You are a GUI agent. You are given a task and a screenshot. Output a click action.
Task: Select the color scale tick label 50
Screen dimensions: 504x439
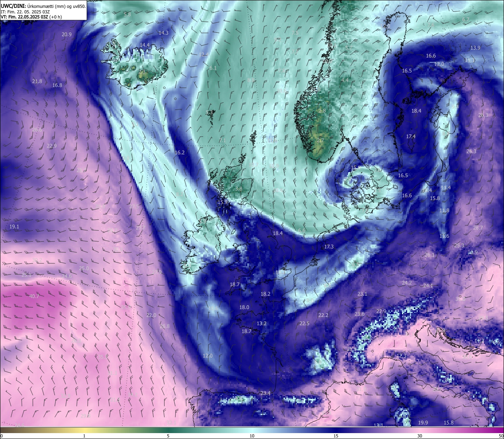500,436
